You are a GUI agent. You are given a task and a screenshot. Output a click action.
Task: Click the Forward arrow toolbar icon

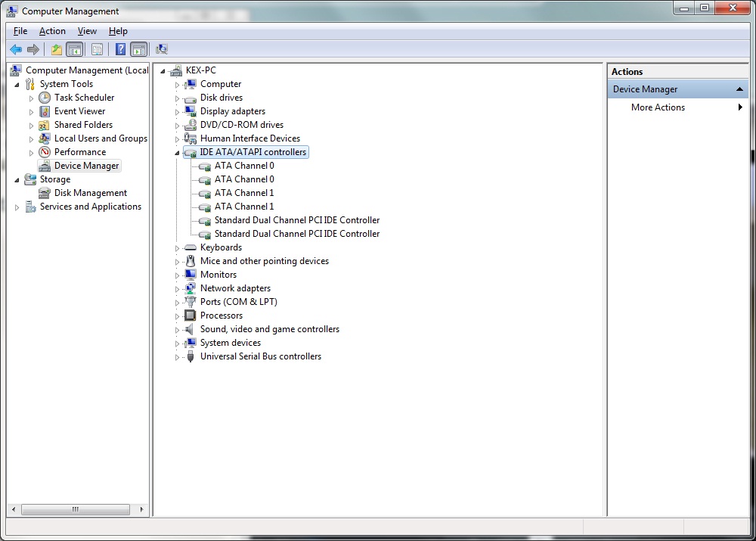33,49
